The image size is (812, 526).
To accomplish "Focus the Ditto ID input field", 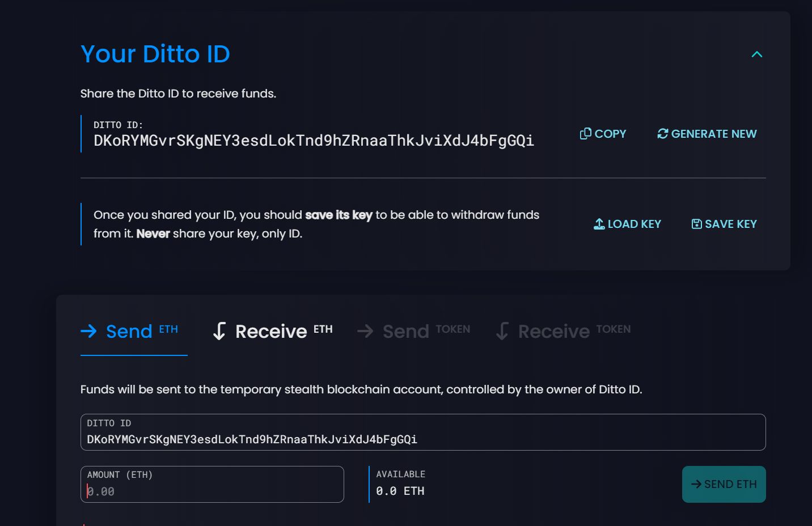I will (x=423, y=432).
